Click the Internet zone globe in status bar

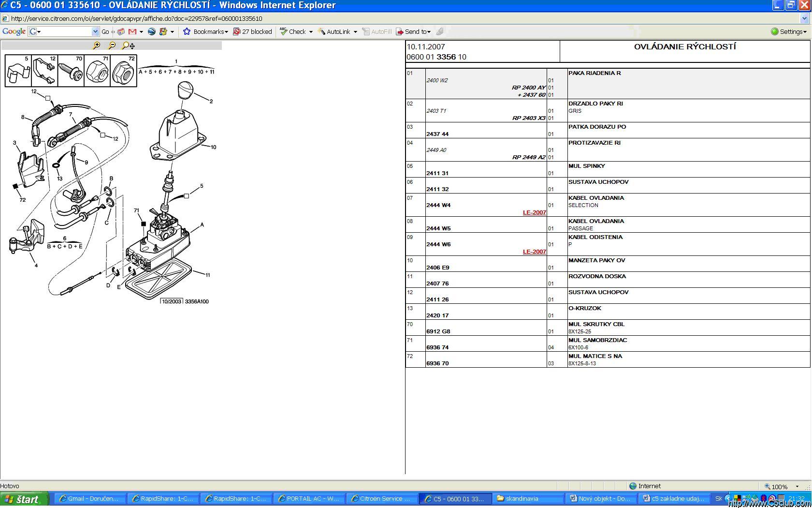click(x=633, y=486)
